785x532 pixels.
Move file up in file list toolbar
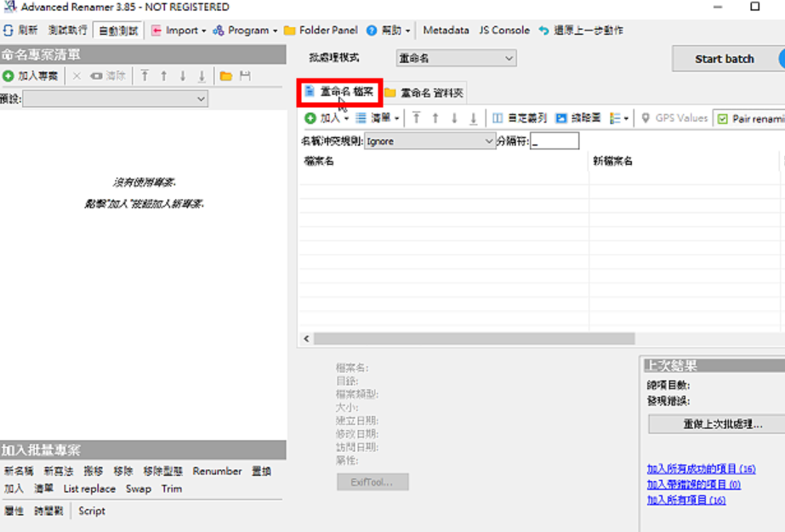click(435, 118)
